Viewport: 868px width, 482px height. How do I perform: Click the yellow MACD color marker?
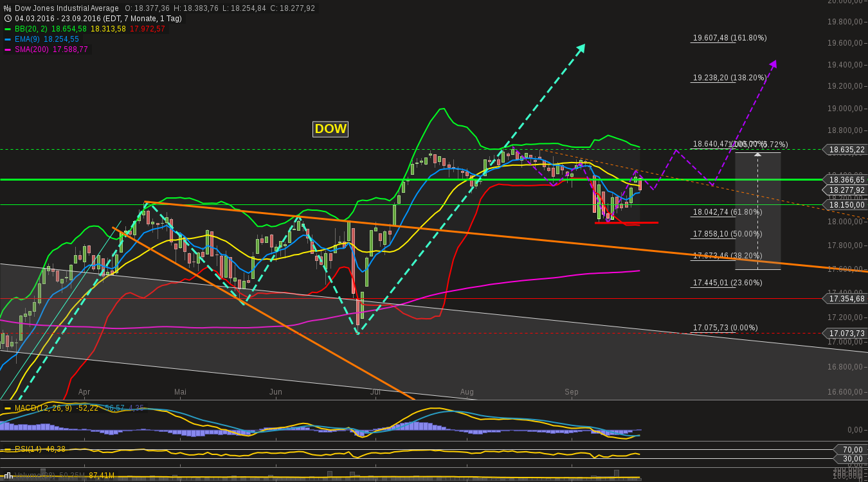click(8, 408)
